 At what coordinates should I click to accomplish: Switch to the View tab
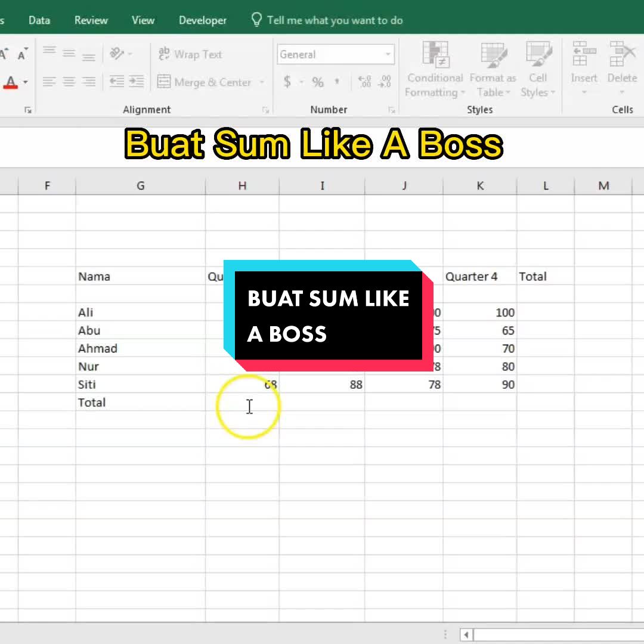point(143,20)
